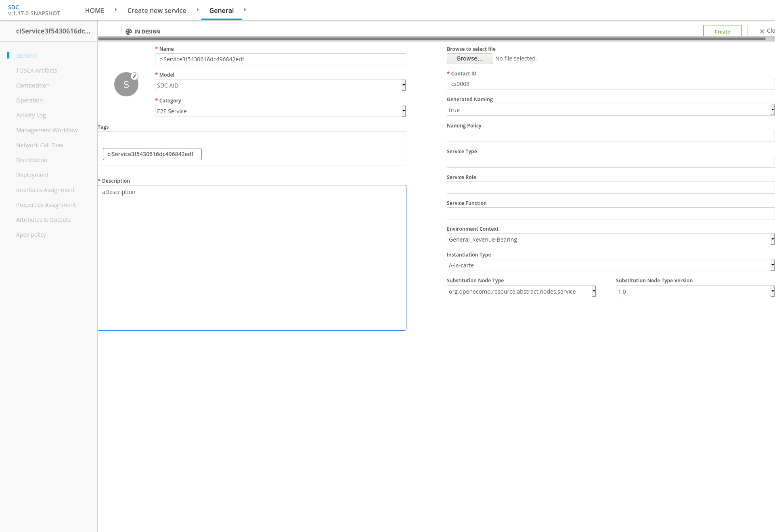Click the Description text area
The width and height of the screenshot is (775, 532).
coord(252,258)
